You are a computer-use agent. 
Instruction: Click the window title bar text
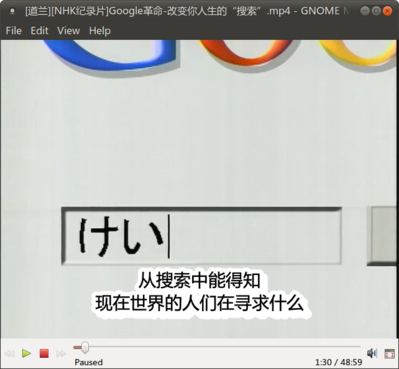pos(187,11)
